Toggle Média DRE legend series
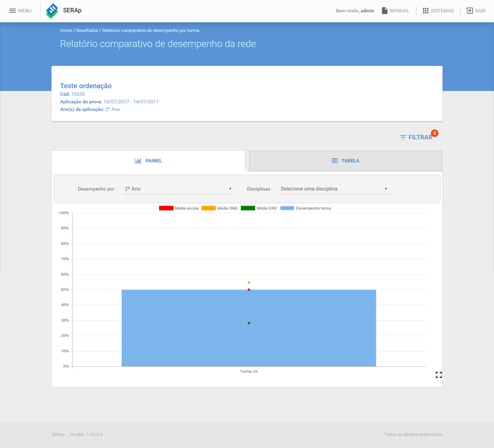The image size is (494, 448). tap(259, 208)
